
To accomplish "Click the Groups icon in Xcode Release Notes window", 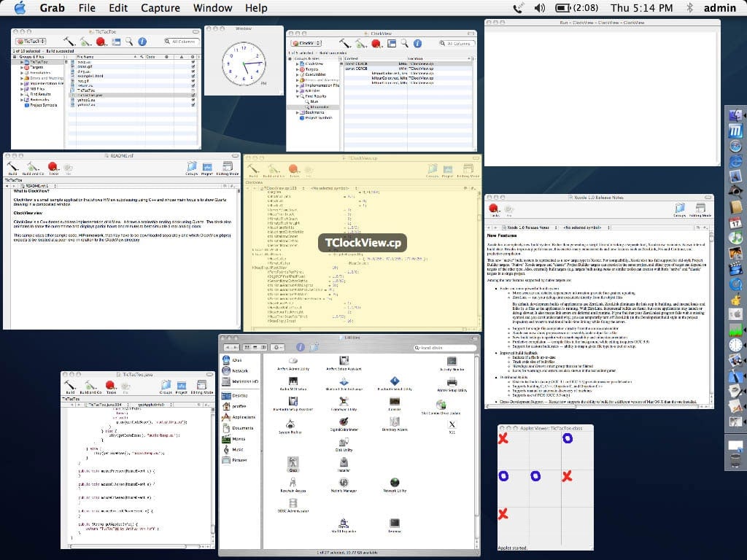I will click(679, 208).
